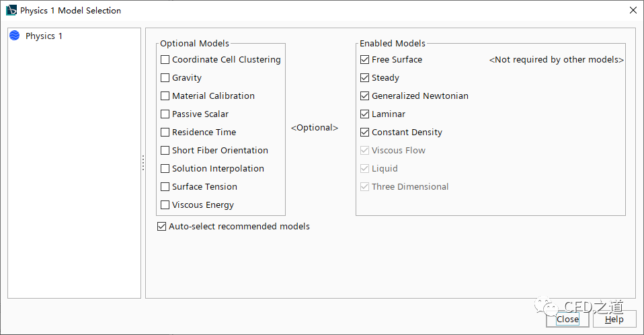Screen dimensions: 644x335
Task: Tick the Material Calibration checkbox
Action: pyautogui.click(x=165, y=96)
